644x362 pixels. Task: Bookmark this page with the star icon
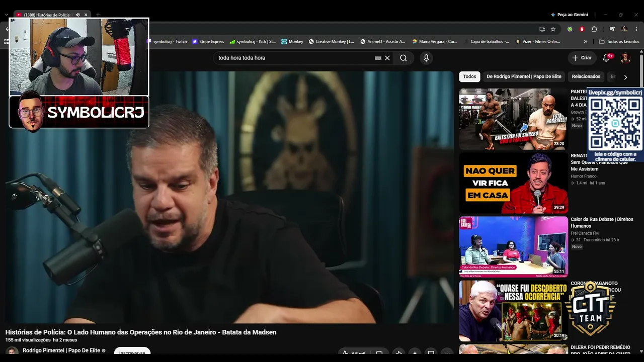(553, 29)
